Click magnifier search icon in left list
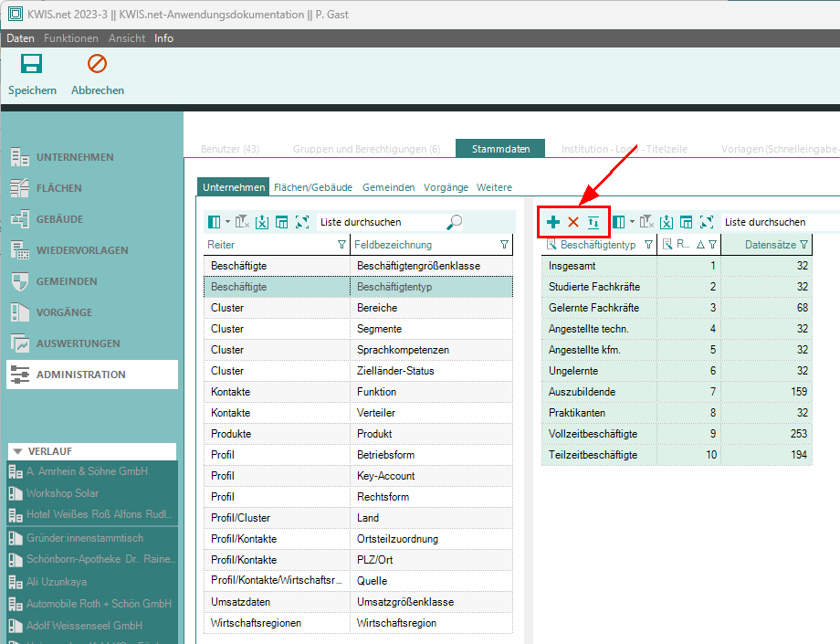 455,222
